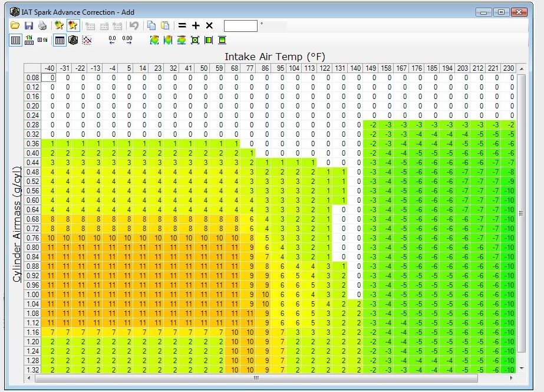Select cell at row 0.52, column 230
Screen dimensions: 544x392
tap(508, 182)
